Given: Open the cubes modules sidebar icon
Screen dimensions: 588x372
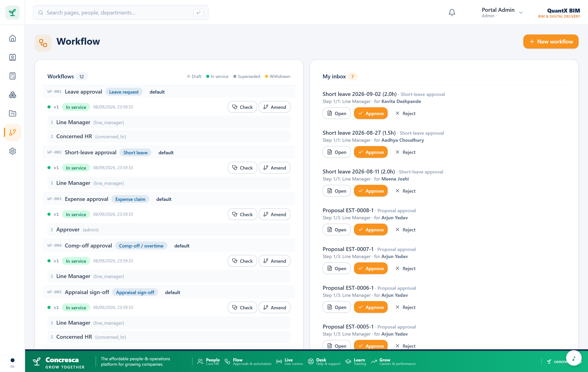Looking at the screenshot, I should (x=13, y=95).
